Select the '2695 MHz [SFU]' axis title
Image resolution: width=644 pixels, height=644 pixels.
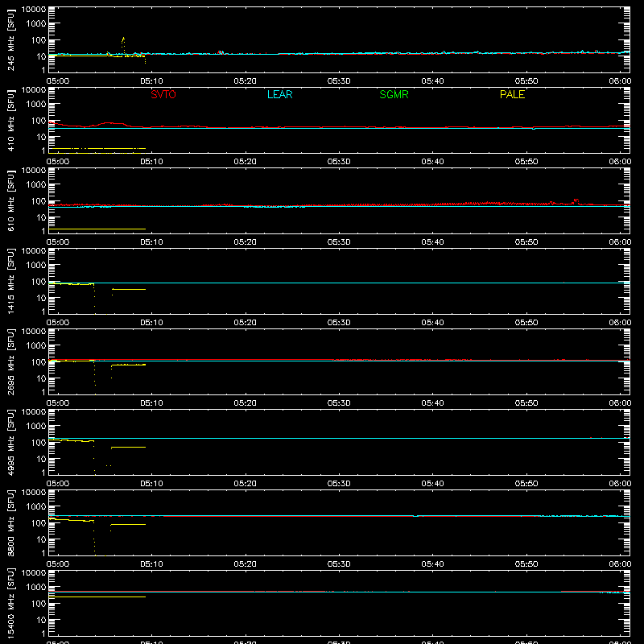click(11, 361)
